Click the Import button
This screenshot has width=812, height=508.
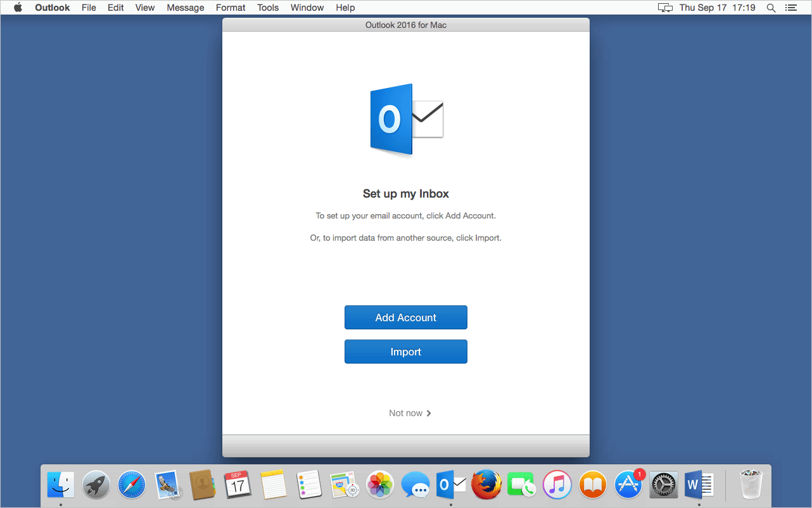pos(406,352)
